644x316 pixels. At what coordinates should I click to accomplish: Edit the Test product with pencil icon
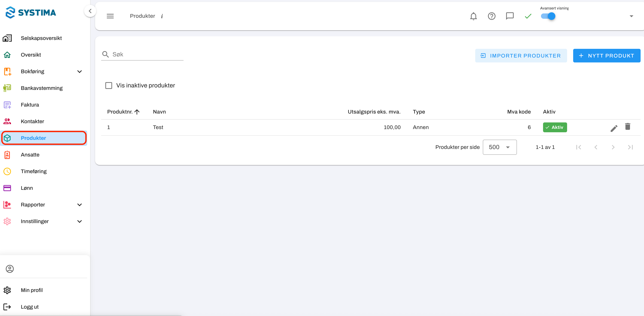(x=614, y=128)
